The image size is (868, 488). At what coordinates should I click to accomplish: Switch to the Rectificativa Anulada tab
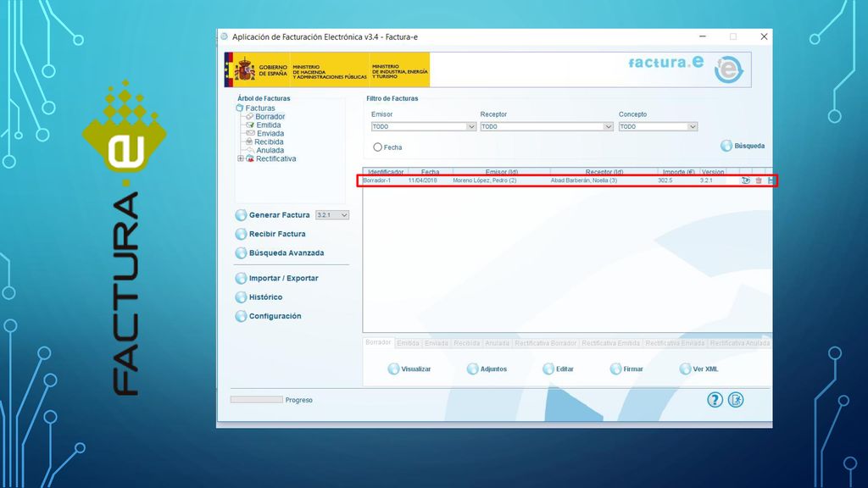739,343
